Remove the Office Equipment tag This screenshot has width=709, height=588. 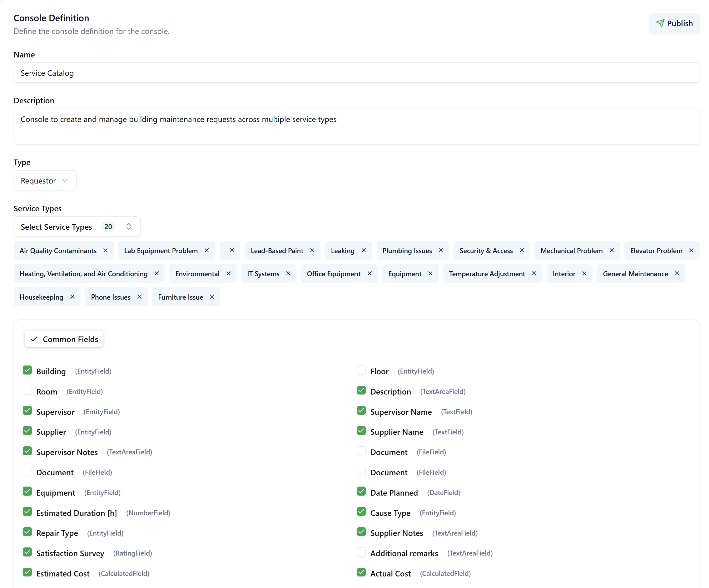pyautogui.click(x=370, y=273)
